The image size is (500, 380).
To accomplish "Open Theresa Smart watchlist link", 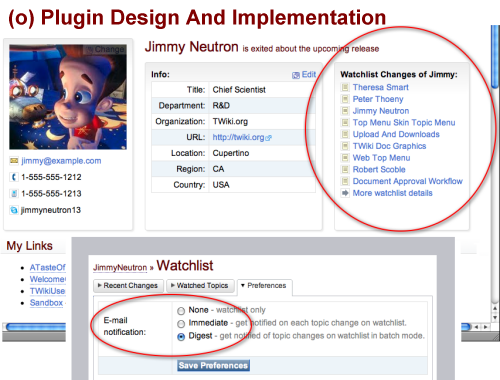I will click(381, 87).
